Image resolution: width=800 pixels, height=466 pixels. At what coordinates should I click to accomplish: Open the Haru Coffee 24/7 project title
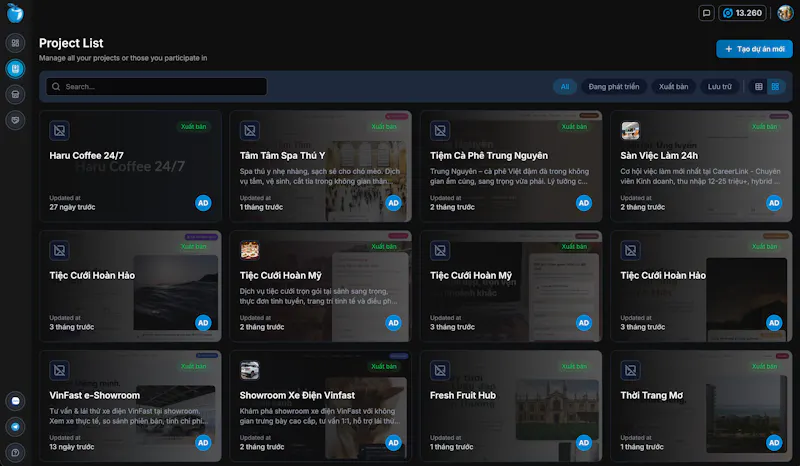86,156
